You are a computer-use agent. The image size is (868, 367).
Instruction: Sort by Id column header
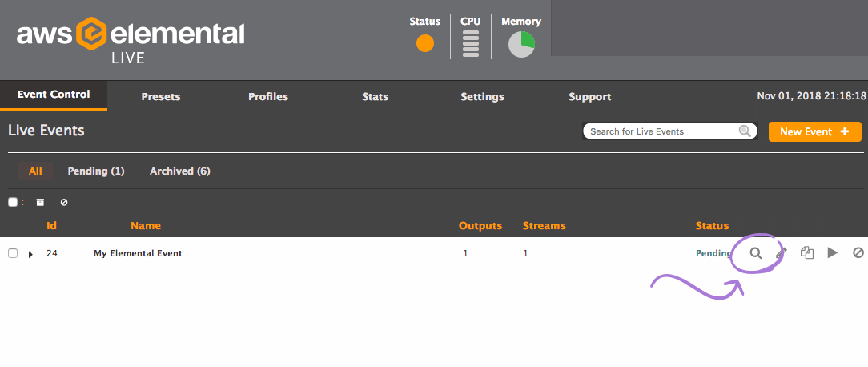pos(51,226)
